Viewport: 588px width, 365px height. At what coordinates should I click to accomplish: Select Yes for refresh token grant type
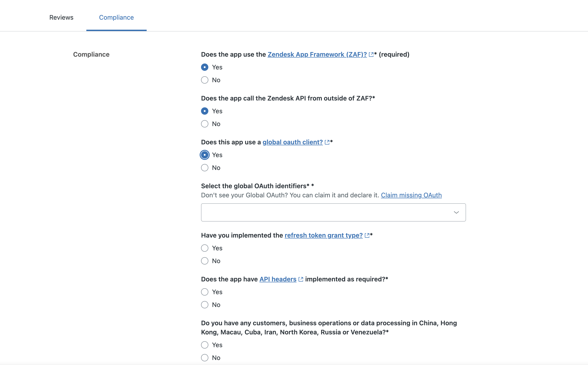click(205, 248)
